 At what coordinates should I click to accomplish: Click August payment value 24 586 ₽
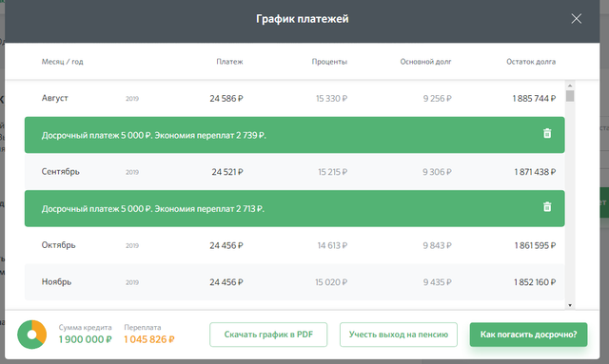(226, 99)
